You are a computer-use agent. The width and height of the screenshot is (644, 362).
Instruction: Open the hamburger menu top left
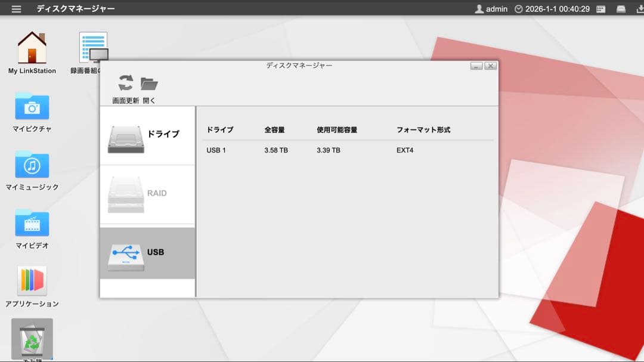pos(16,8)
